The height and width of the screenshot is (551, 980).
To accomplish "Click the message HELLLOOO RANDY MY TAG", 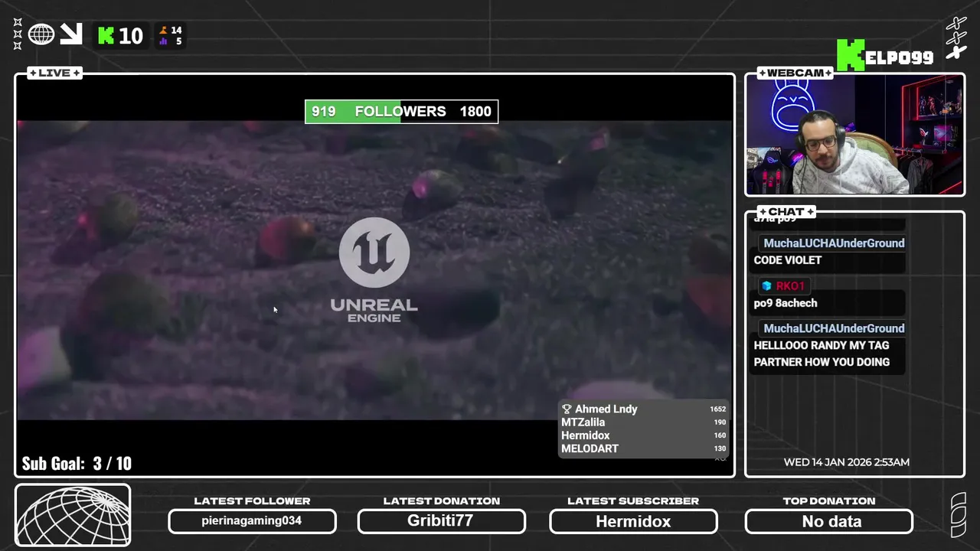I will point(822,345).
